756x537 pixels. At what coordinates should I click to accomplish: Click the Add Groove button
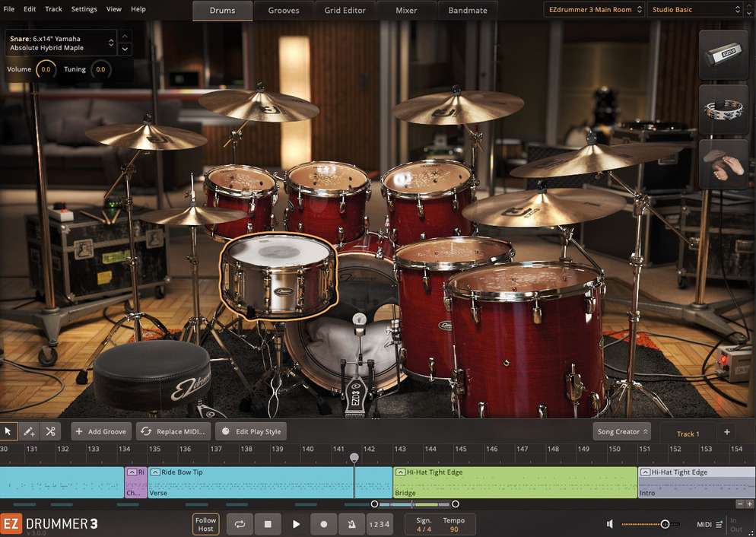point(100,431)
